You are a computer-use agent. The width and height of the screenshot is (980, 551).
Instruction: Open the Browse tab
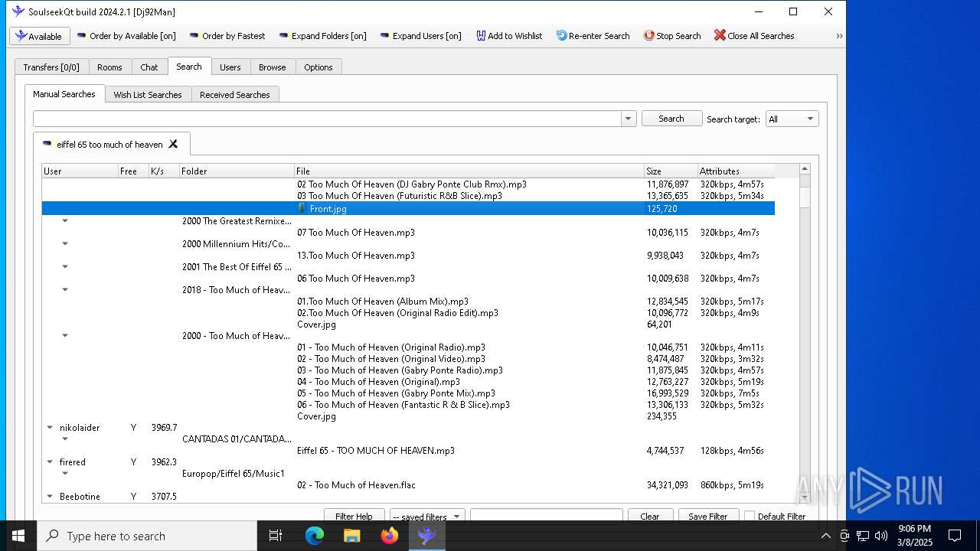[273, 67]
